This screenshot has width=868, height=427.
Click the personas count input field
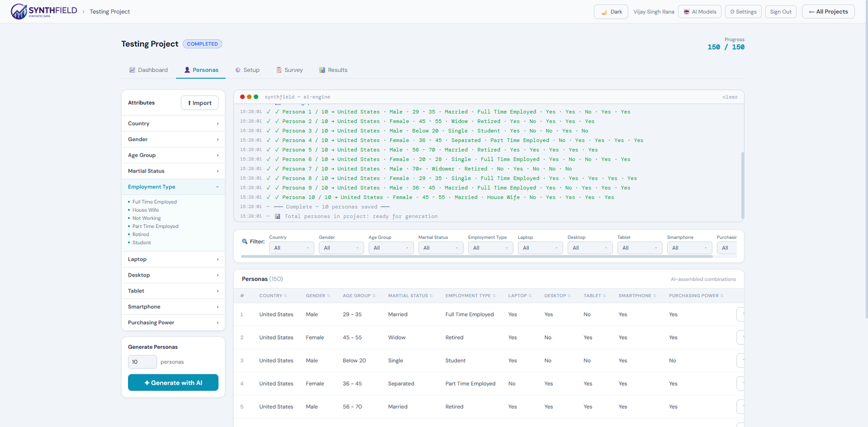142,362
